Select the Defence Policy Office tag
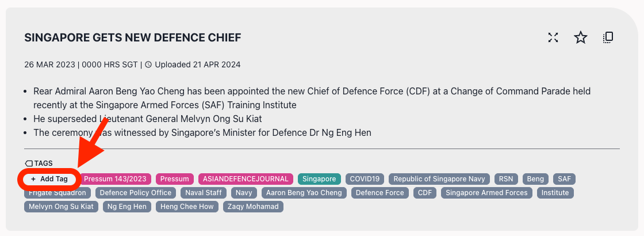 pos(136,193)
